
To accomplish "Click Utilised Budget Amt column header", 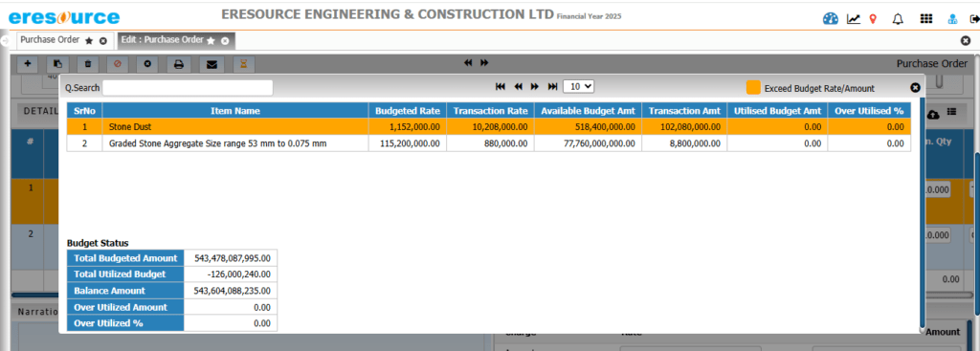I will (777, 111).
